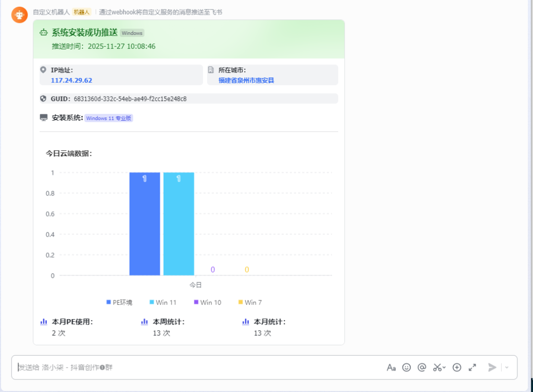Open the send options dropdown arrow
This screenshot has width=533, height=392.
507,368
